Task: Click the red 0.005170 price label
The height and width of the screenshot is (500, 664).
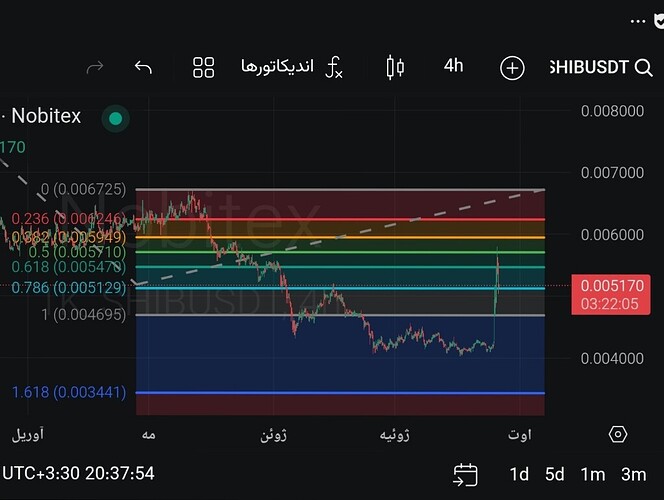Action: tap(611, 295)
